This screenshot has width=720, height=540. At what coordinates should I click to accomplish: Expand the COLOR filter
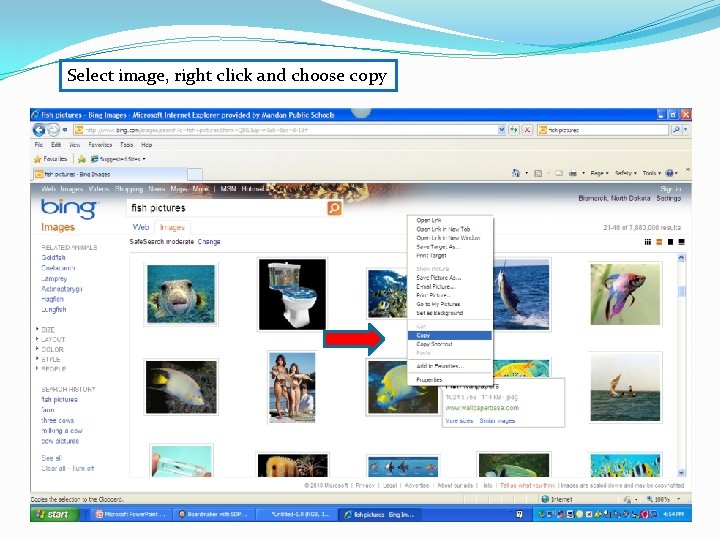52,349
